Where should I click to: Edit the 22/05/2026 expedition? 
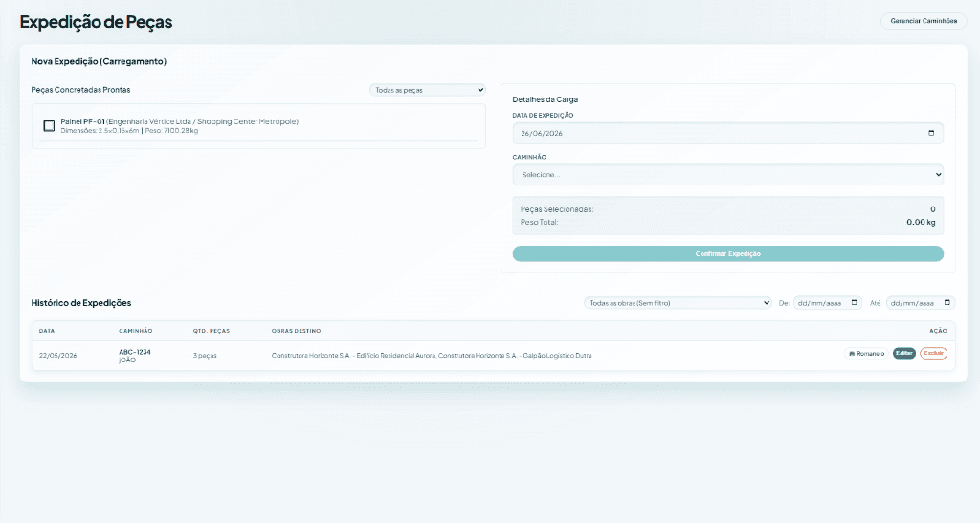(x=903, y=353)
